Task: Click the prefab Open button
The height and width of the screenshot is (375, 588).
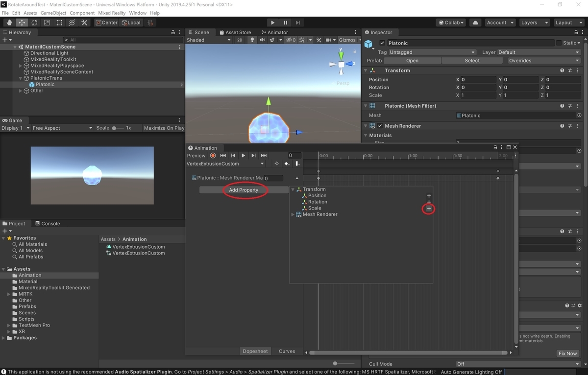Action: click(x=412, y=61)
